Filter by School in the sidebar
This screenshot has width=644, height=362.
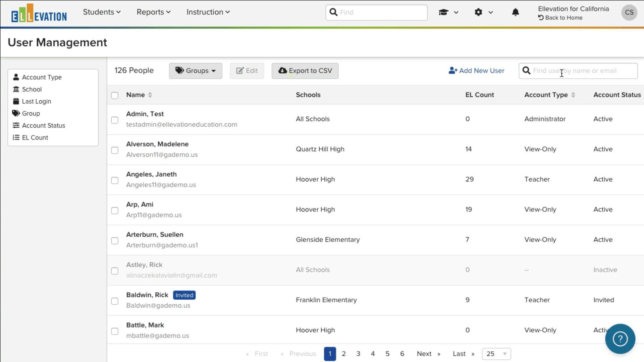[32, 89]
